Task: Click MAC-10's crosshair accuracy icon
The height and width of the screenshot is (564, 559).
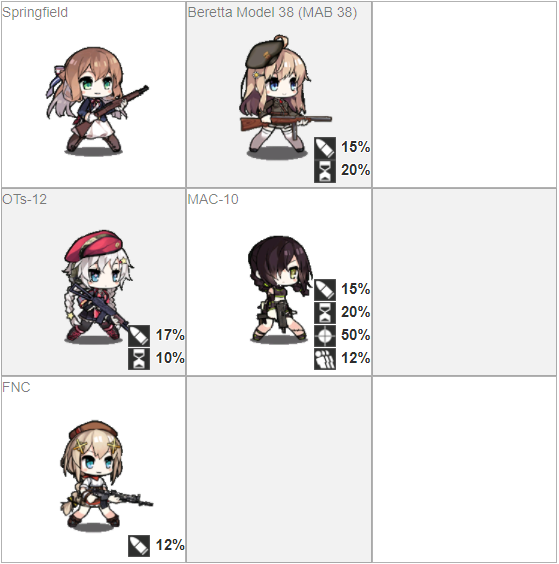Action: coord(325,336)
